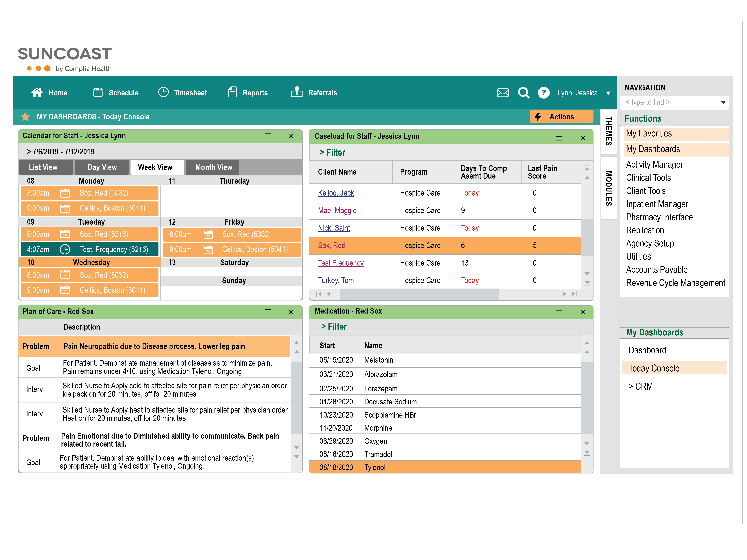Open help via the question mark icon

tap(544, 93)
